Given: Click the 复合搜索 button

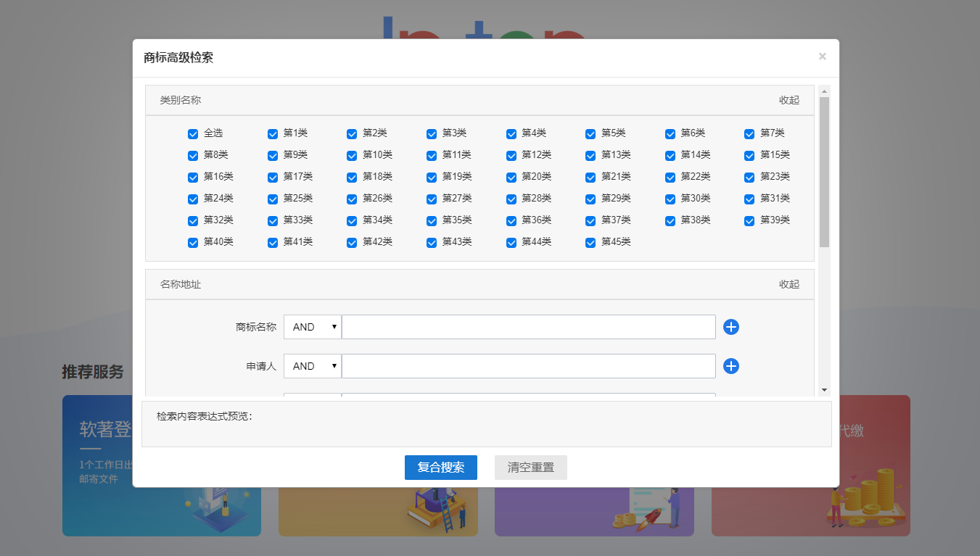Looking at the screenshot, I should pos(440,468).
